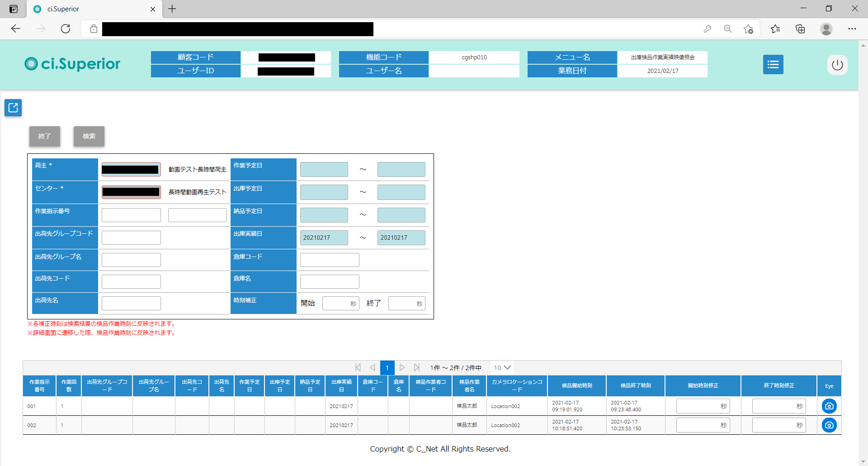The height and width of the screenshot is (466, 868).
Task: Click 終了時刻修正 field in row 001
Action: point(779,406)
